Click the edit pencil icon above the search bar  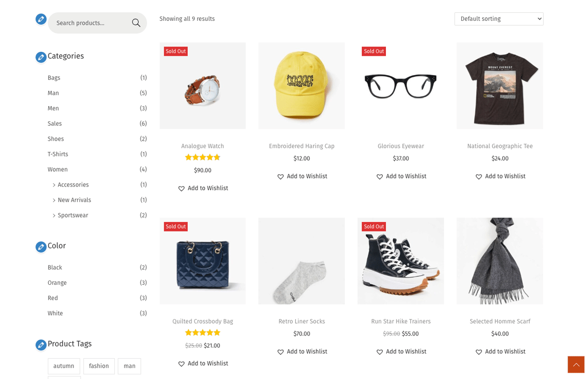[41, 19]
